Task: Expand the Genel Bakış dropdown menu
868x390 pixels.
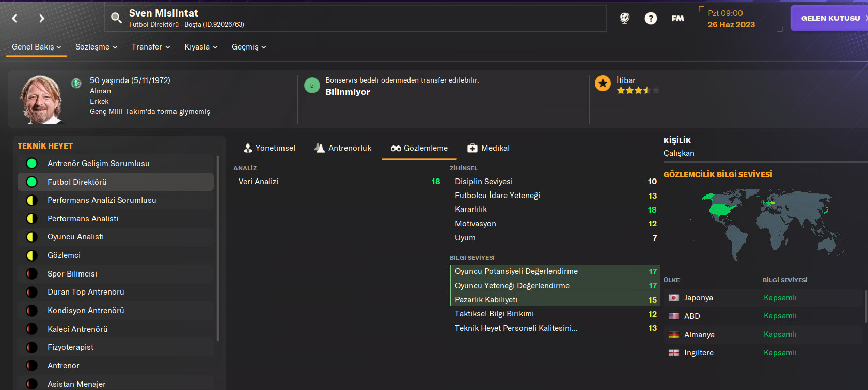Action: [x=36, y=47]
